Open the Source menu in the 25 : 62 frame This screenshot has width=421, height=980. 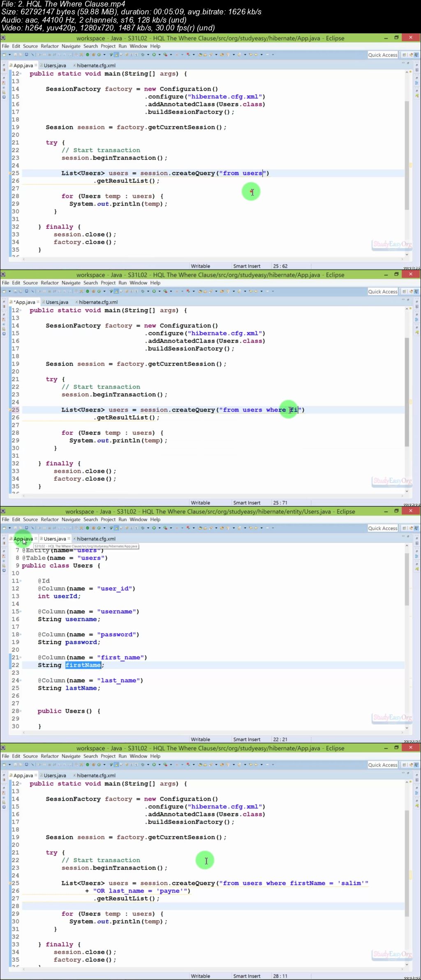[30, 46]
